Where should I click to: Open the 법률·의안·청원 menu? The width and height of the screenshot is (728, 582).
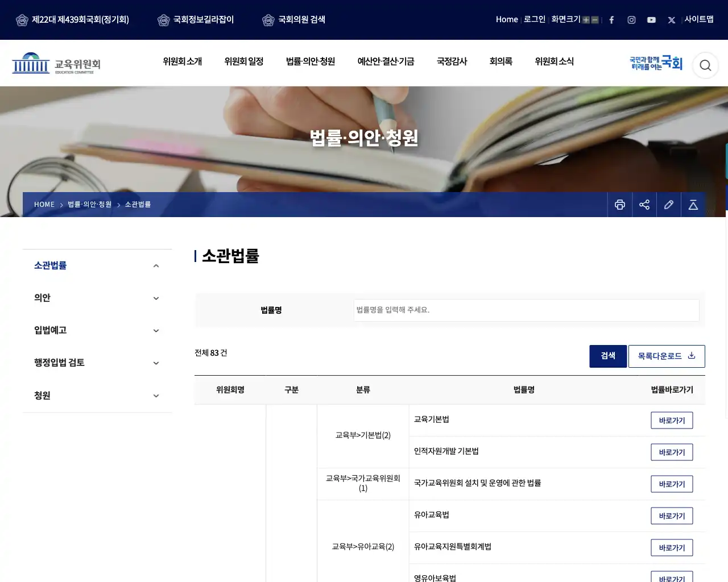tap(311, 61)
